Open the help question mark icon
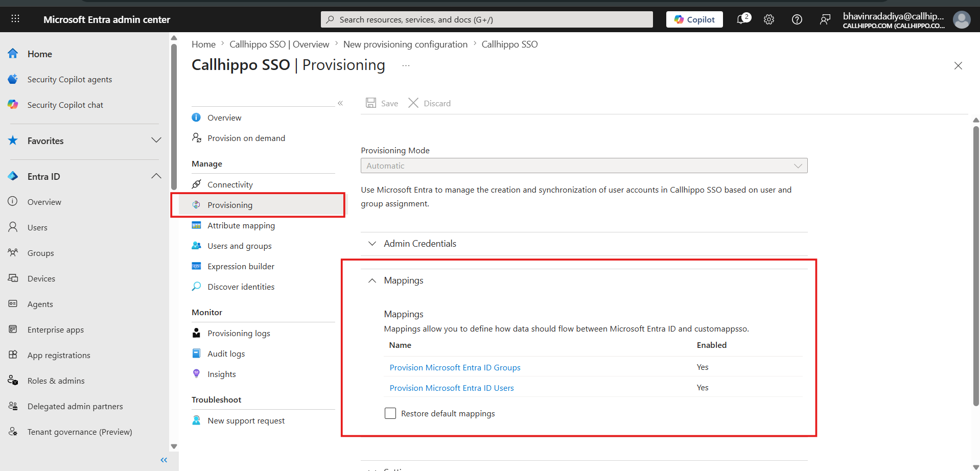Viewport: 980px width, 471px height. 797,19
